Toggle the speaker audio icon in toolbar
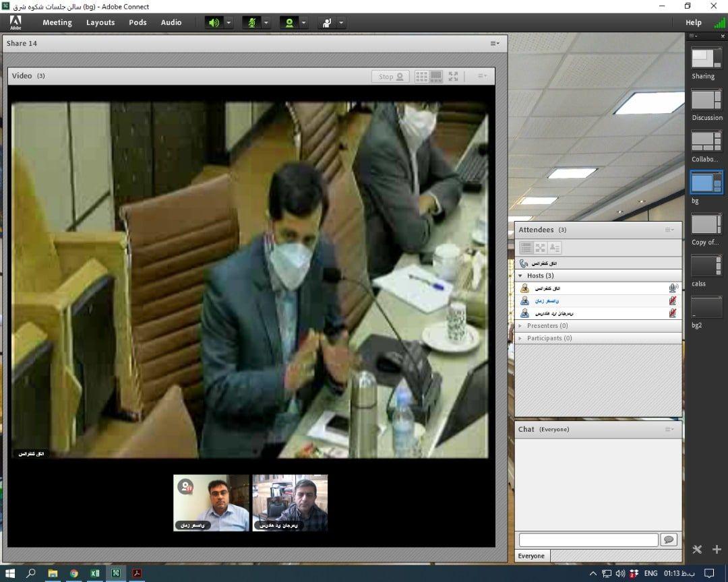The image size is (728, 582). 214,22
